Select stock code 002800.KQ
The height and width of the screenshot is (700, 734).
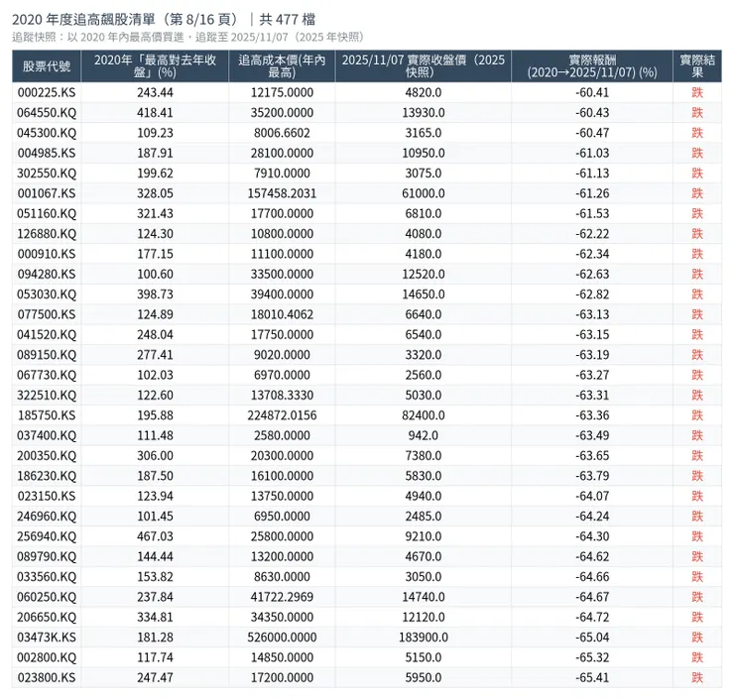pos(47,657)
